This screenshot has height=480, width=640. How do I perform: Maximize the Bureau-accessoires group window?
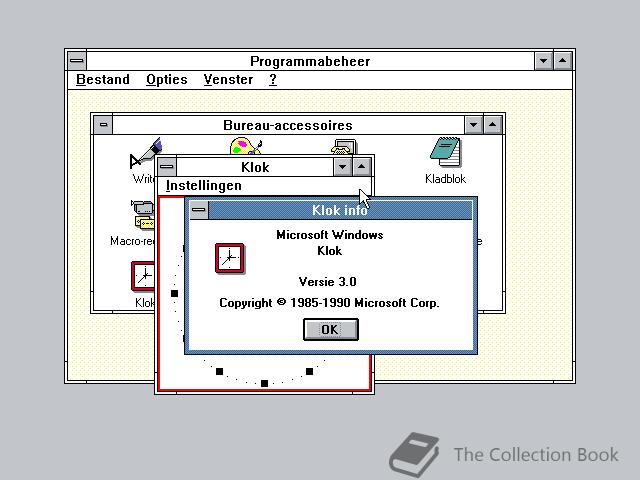[493, 124]
